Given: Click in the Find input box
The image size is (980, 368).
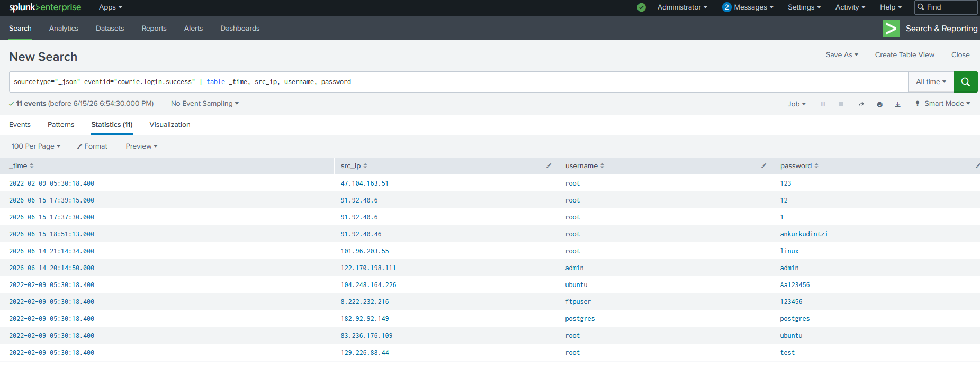Looking at the screenshot, I should 946,7.
